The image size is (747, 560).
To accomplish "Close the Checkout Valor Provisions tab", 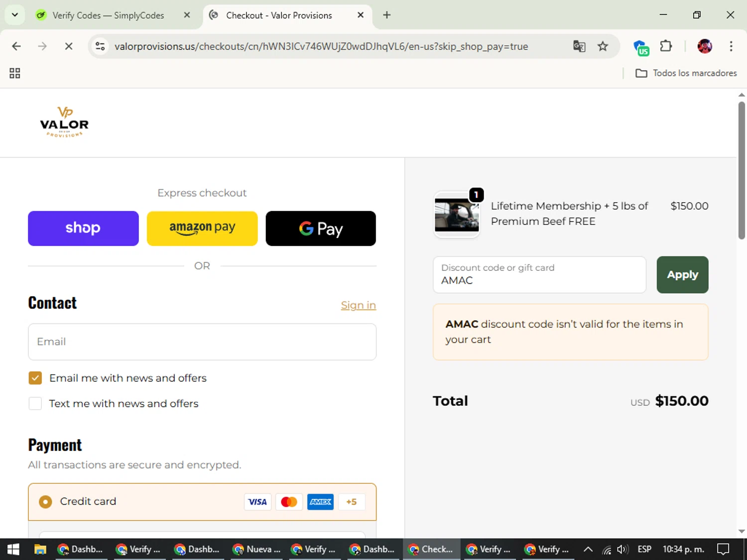I will (x=361, y=15).
